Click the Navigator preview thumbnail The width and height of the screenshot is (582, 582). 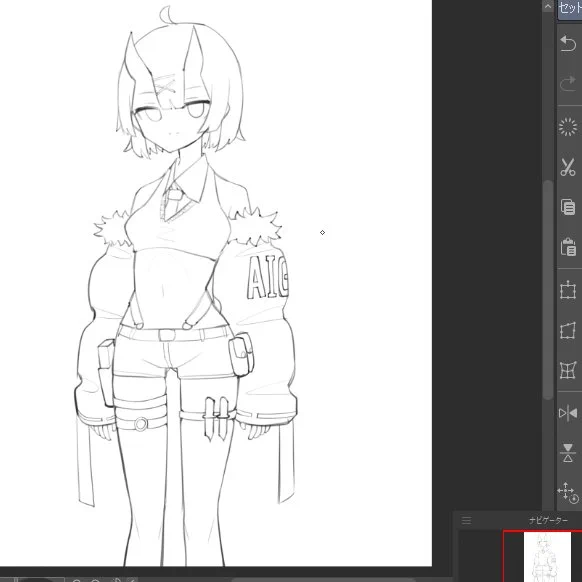coord(547,556)
